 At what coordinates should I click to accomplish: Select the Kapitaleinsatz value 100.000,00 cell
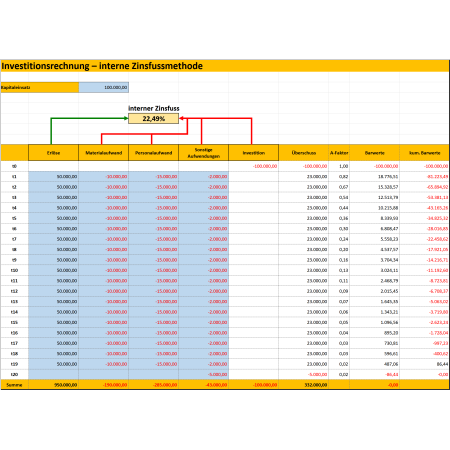pyautogui.click(x=104, y=87)
